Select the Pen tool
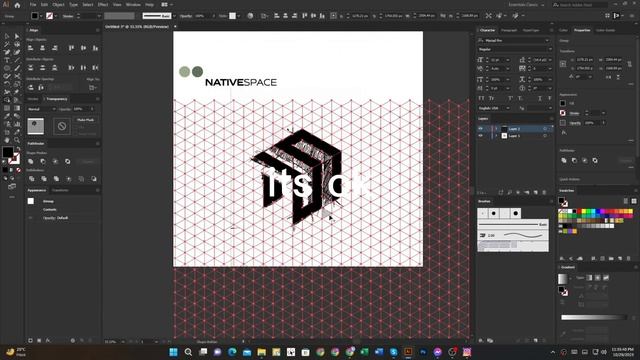The image size is (640, 360). 7,52
